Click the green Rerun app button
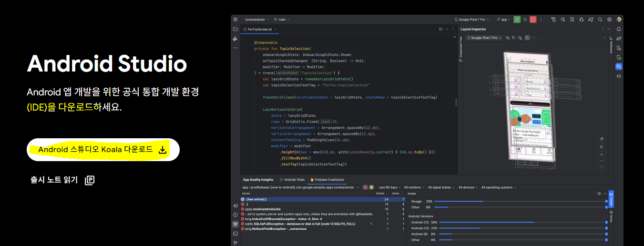The height and width of the screenshot is (246, 644). click(517, 20)
